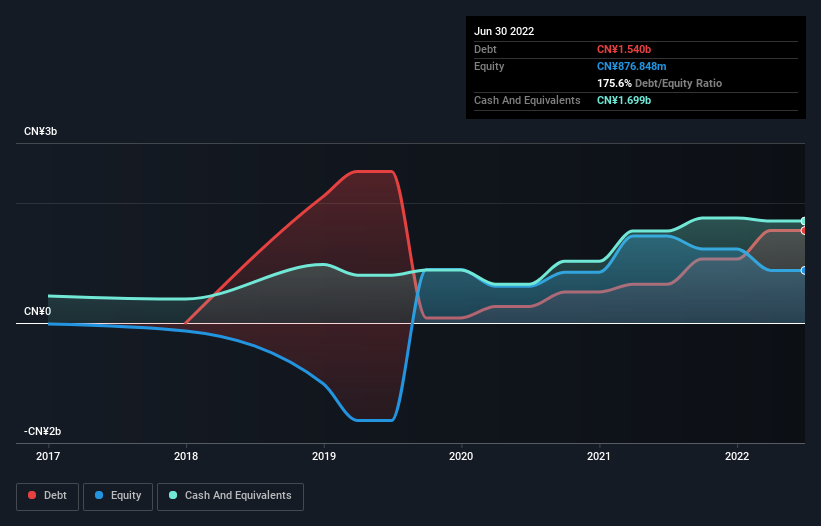The image size is (821, 526).
Task: Click the red Debt legend dot
Action: 32,495
